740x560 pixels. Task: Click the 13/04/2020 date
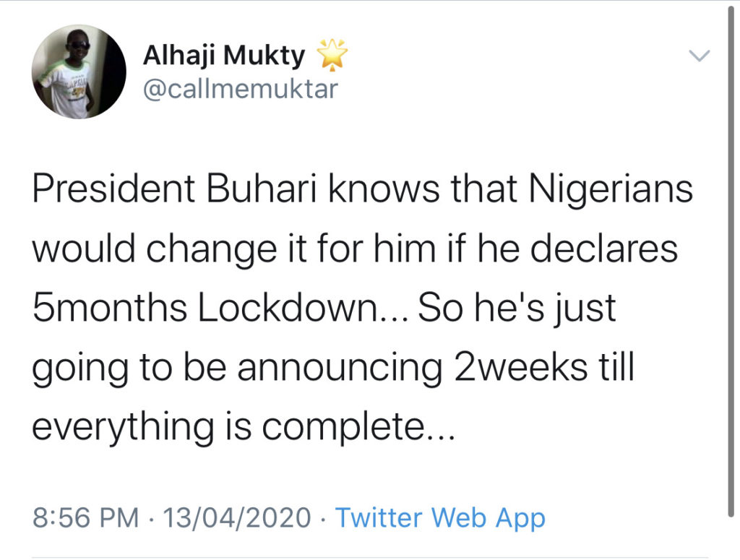[x=238, y=517]
